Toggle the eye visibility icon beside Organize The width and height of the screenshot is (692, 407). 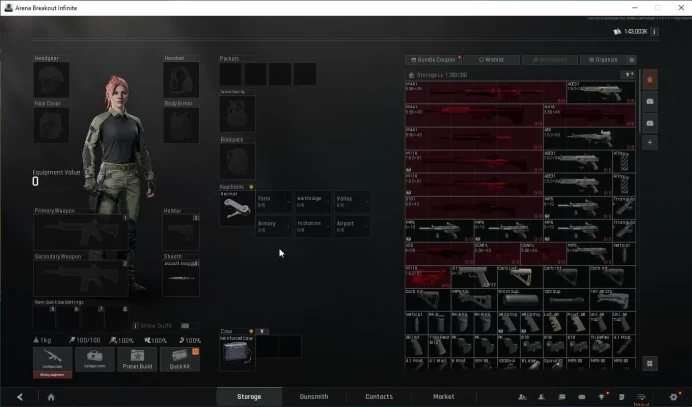(x=632, y=60)
